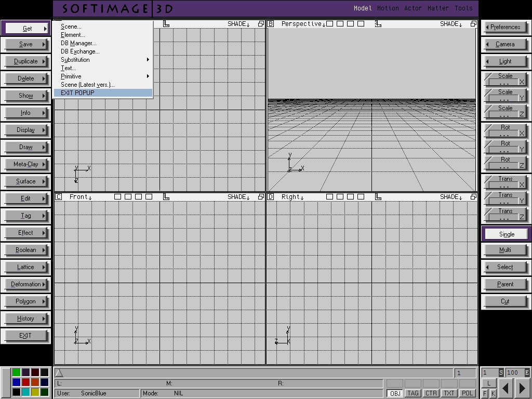Click the timeline current frame marker triangle

coord(59,373)
